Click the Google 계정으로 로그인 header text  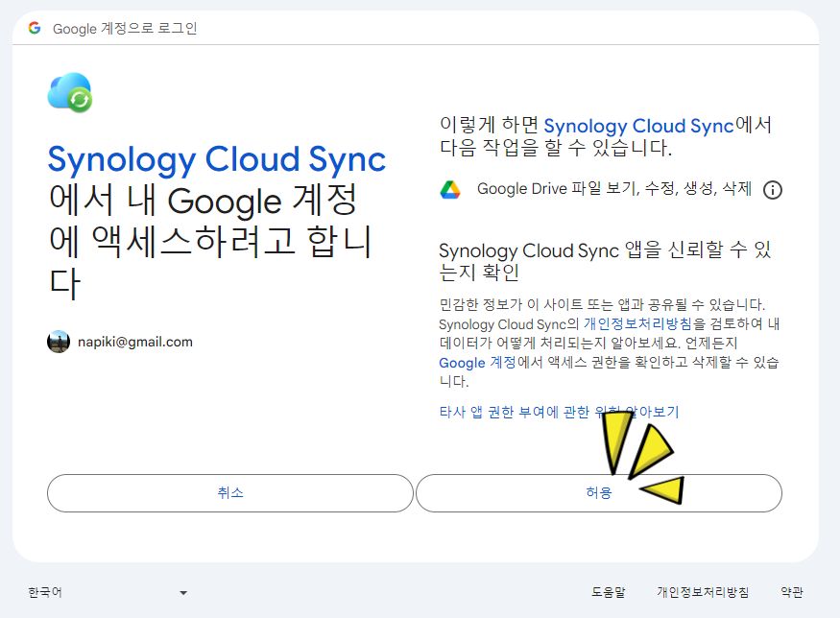(x=125, y=29)
